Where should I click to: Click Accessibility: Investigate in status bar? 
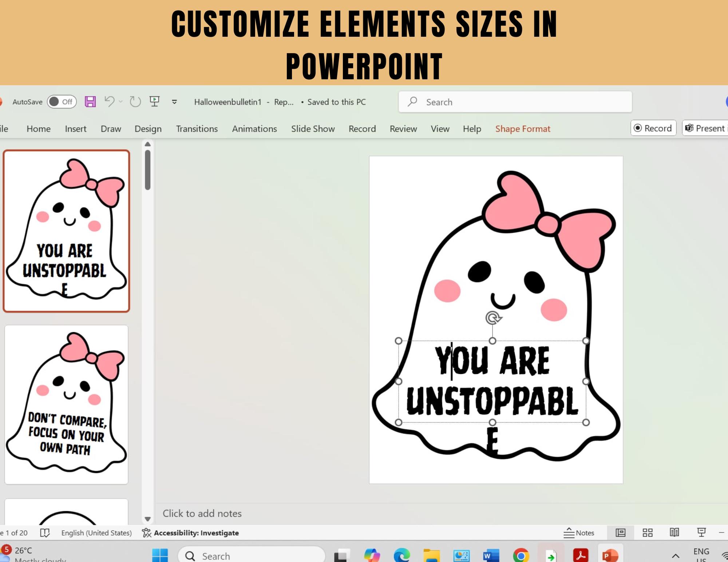click(x=190, y=533)
